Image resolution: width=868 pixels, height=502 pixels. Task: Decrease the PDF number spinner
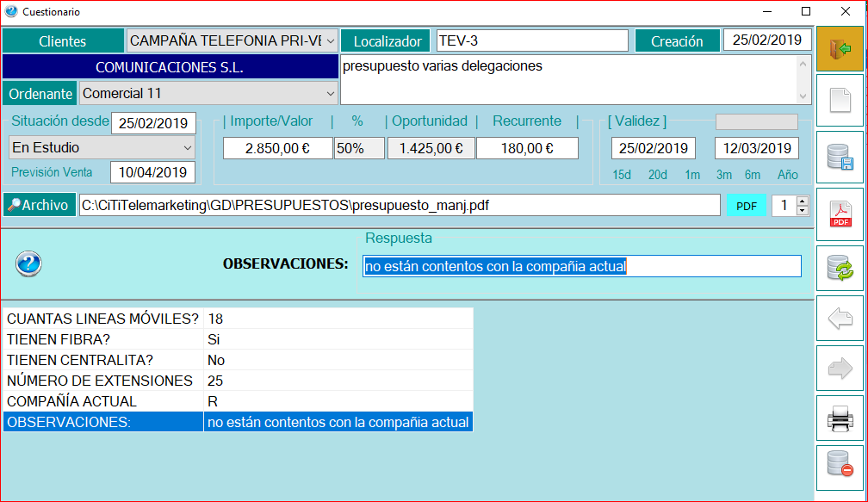(803, 210)
